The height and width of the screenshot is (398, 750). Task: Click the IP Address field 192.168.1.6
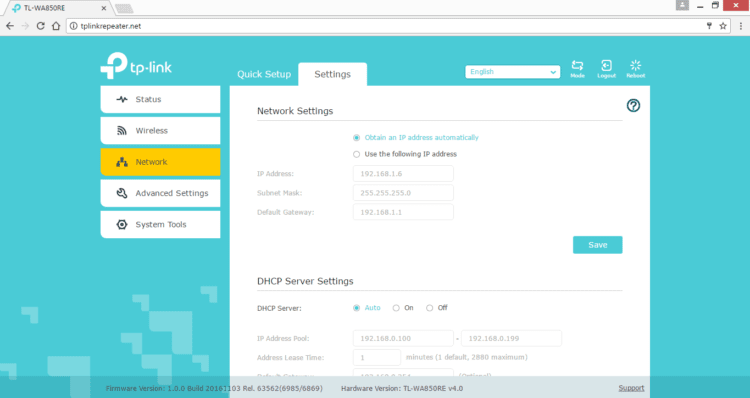(403, 174)
